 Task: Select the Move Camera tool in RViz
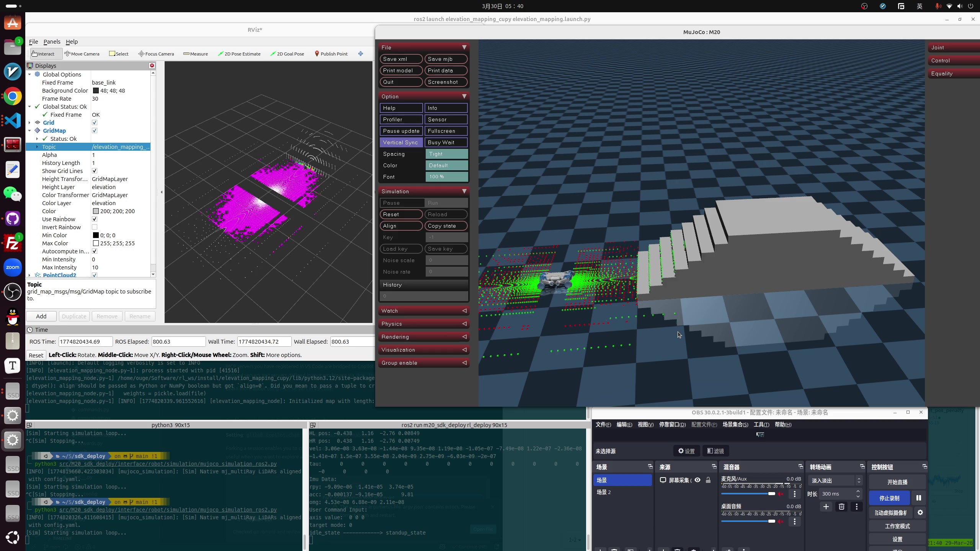[82, 54]
